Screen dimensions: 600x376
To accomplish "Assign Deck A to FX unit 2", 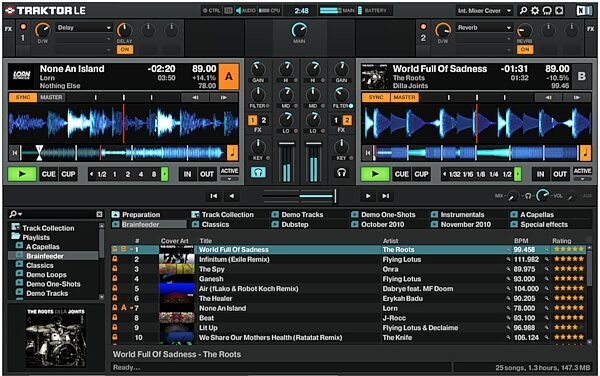I will pyautogui.click(x=264, y=120).
